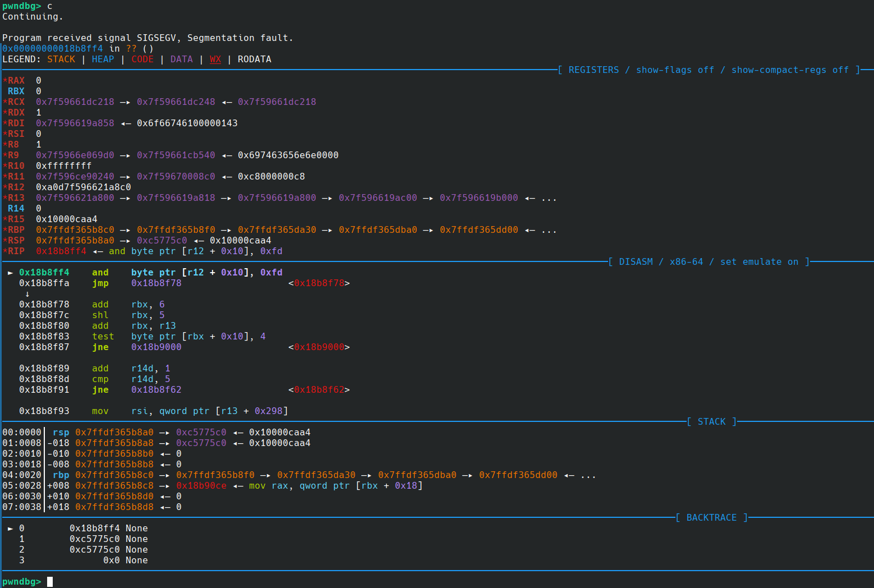Click the ellipsis ending the R13 pointer chain
This screenshot has width=874, height=588.
(549, 198)
